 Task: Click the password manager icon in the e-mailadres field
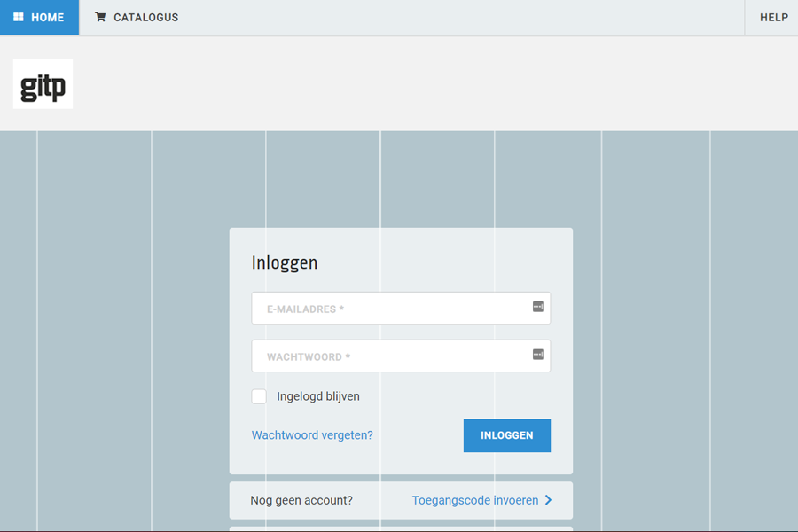(538, 307)
